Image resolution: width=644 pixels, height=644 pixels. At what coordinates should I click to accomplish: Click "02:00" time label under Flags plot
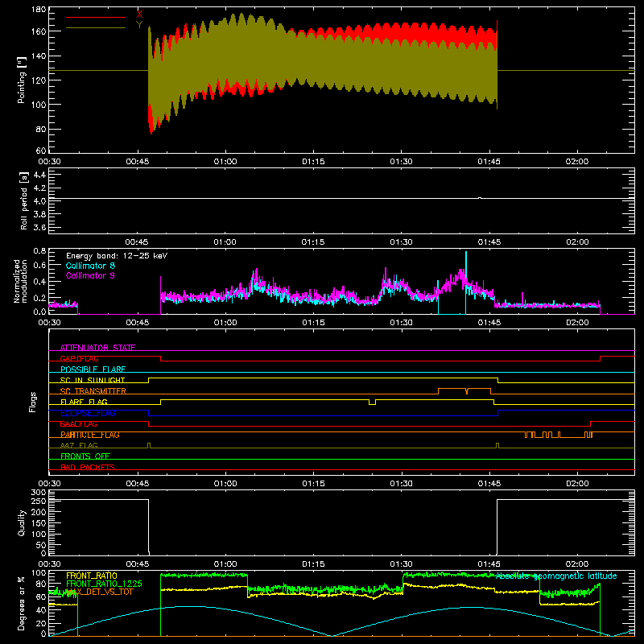click(x=577, y=484)
